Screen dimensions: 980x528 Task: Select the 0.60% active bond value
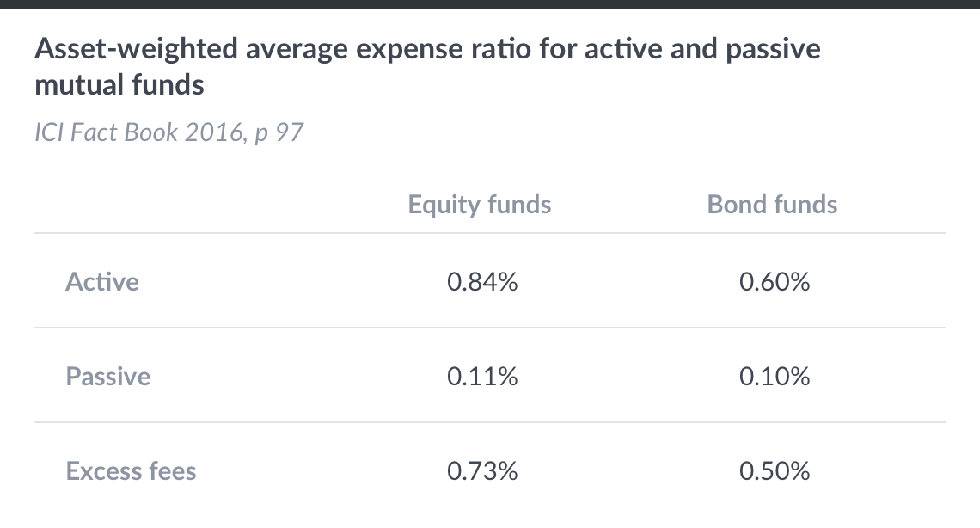(x=774, y=282)
